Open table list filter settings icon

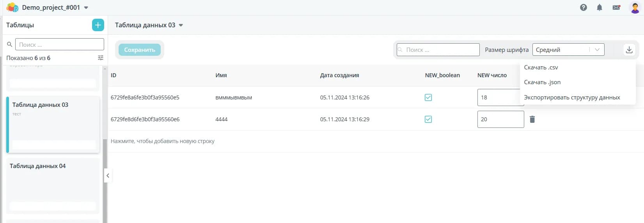(x=101, y=58)
